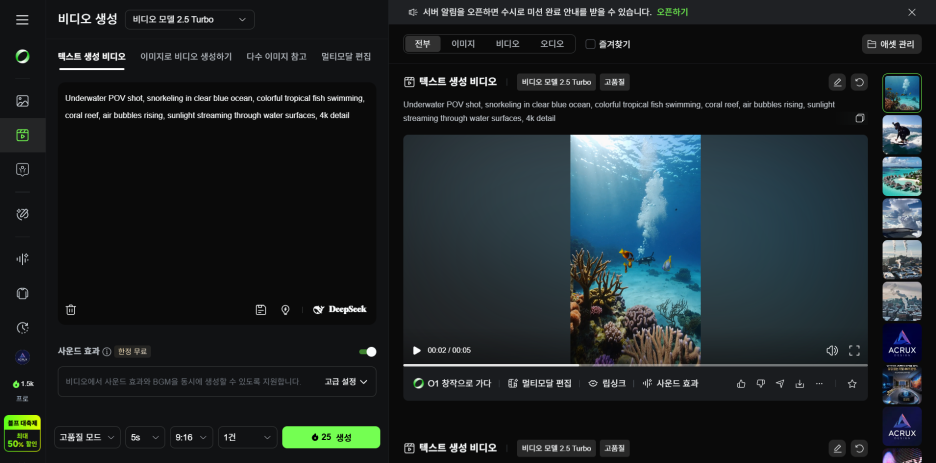Viewport: 936px width, 463px height.
Task: Click the 오픈하기 link in the banner
Action: point(672,12)
